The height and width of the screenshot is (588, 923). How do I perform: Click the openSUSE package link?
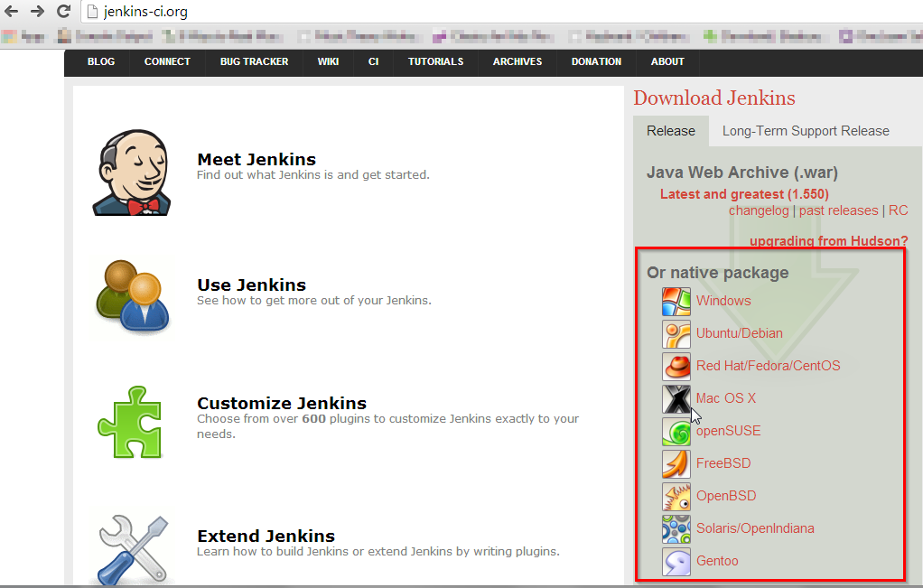(x=729, y=431)
